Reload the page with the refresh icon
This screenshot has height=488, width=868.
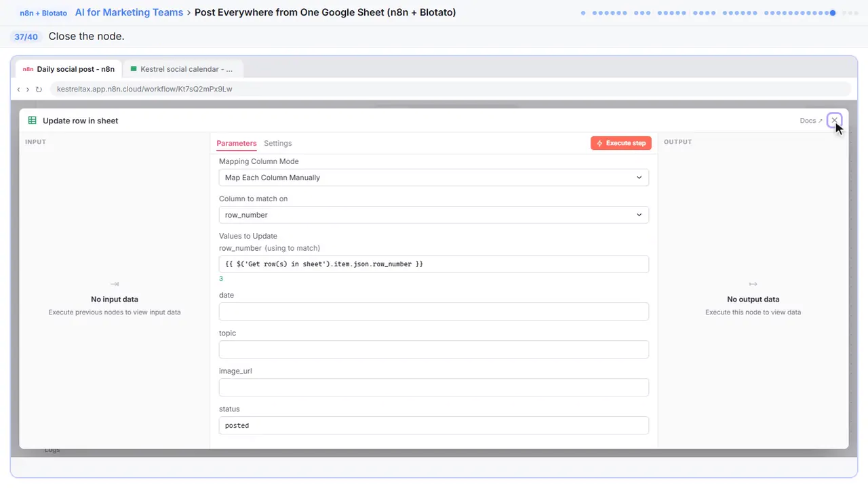pyautogui.click(x=39, y=89)
